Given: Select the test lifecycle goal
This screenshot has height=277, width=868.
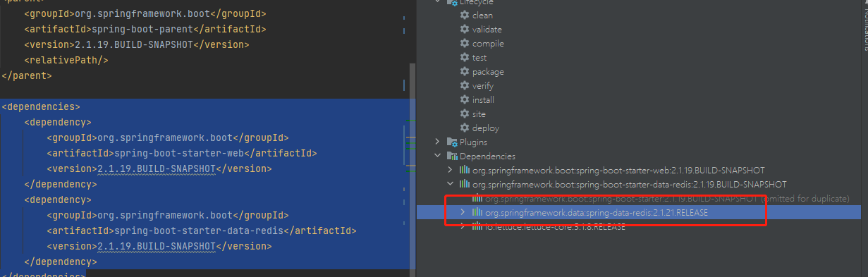Looking at the screenshot, I should [x=479, y=57].
